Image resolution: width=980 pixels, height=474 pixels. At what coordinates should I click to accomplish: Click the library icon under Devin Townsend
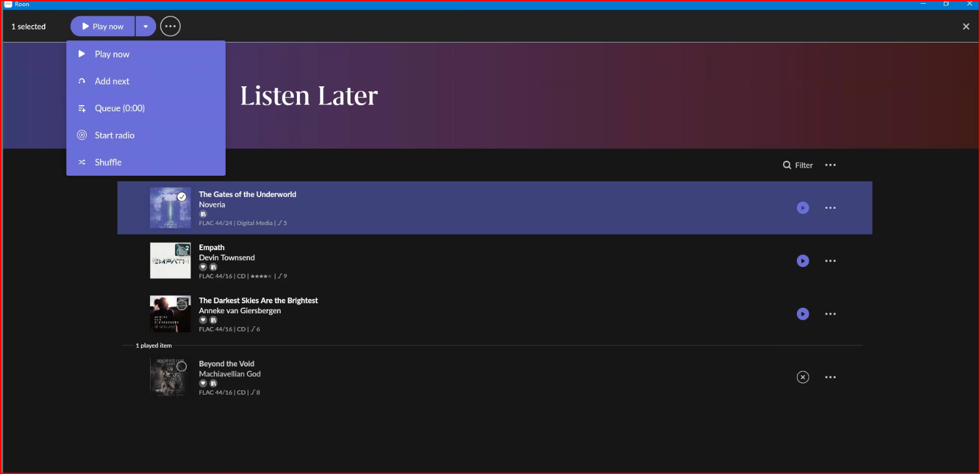coord(213,267)
